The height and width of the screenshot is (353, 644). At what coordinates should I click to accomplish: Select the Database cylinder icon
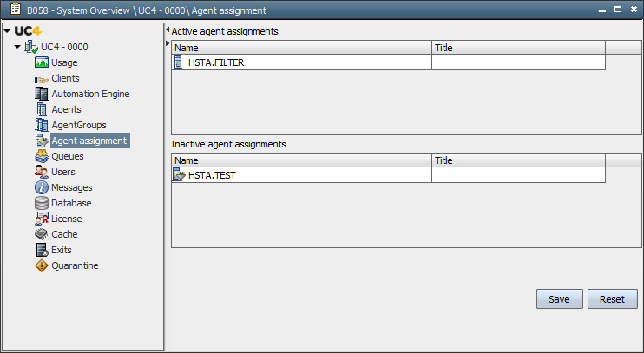42,203
